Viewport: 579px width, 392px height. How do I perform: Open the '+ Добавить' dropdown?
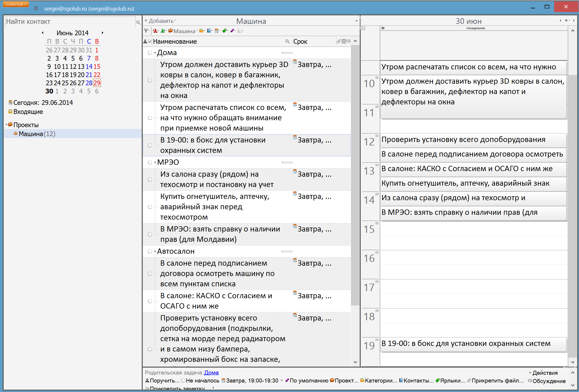(160, 21)
